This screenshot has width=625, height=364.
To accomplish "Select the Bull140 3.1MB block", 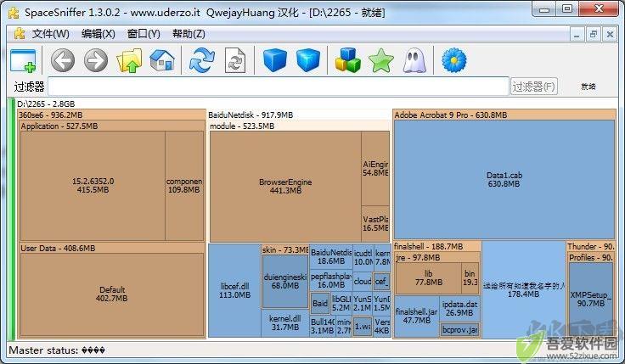I will point(323,326).
